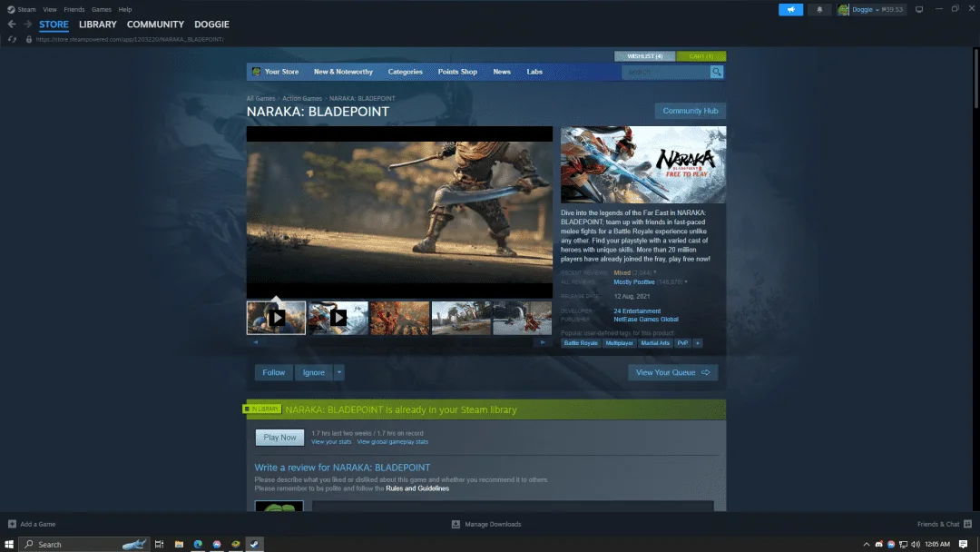Open the Help menu
This screenshot has height=552, width=980.
[x=125, y=9]
